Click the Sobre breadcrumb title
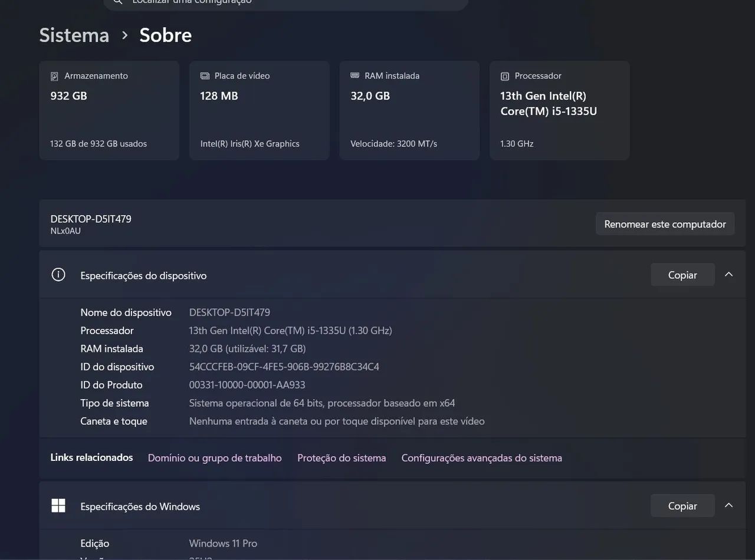Viewport: 755px width, 560px height. (x=166, y=35)
